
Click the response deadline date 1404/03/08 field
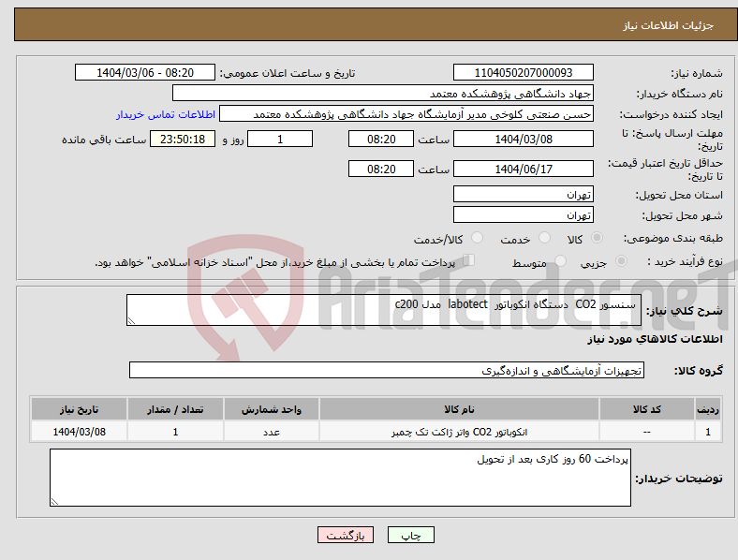pyautogui.click(x=524, y=139)
